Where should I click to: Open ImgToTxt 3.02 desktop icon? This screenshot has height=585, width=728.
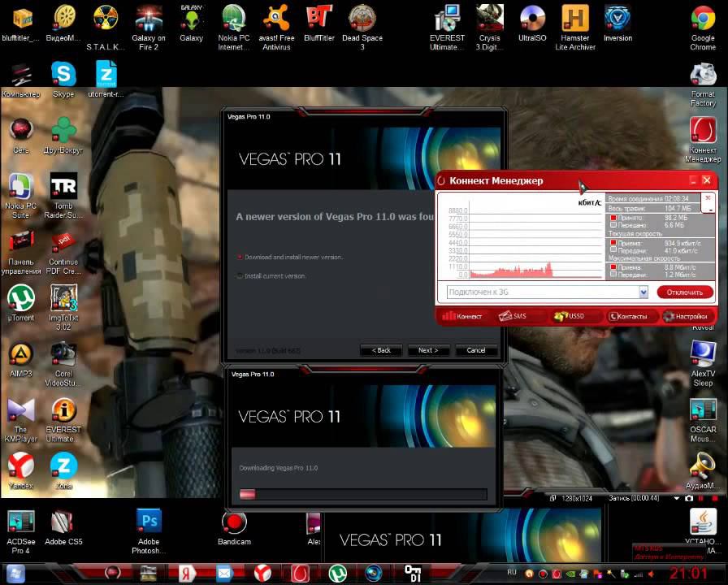tap(63, 308)
